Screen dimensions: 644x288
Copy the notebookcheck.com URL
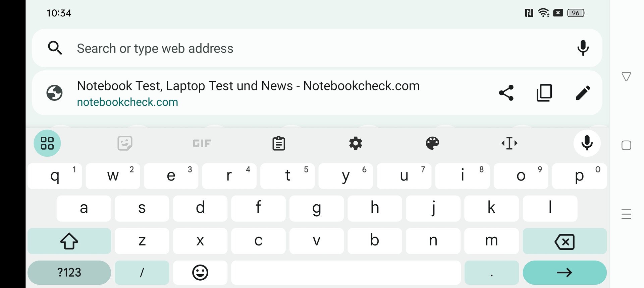pos(544,93)
